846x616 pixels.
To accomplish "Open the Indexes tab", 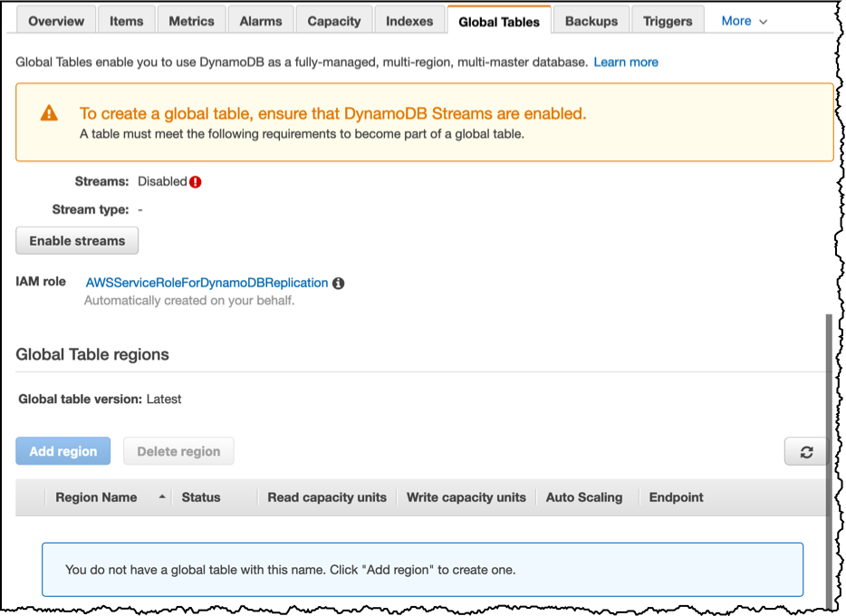I will tap(409, 21).
